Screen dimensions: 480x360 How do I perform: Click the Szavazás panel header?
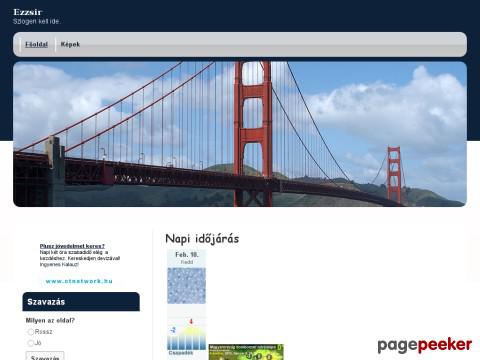click(81, 302)
